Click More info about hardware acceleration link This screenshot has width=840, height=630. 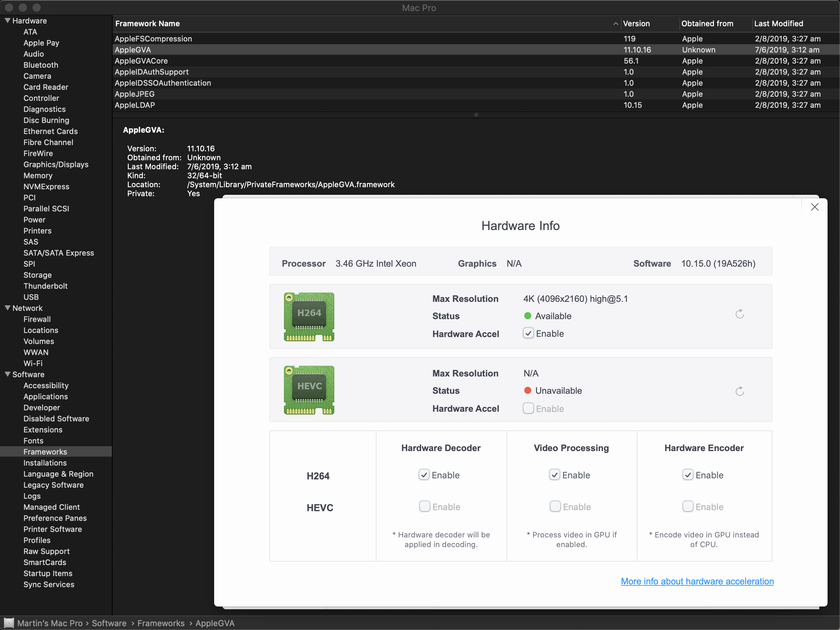pos(697,581)
